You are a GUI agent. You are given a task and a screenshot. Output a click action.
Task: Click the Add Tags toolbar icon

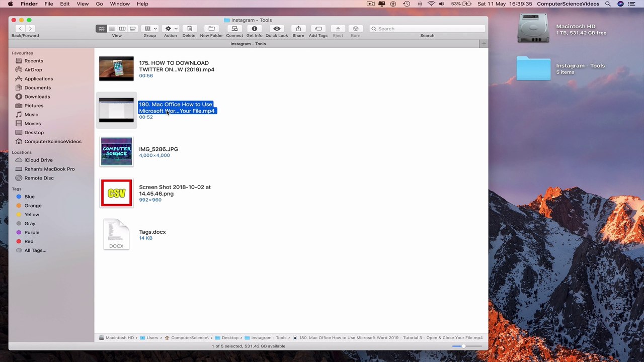point(318,29)
